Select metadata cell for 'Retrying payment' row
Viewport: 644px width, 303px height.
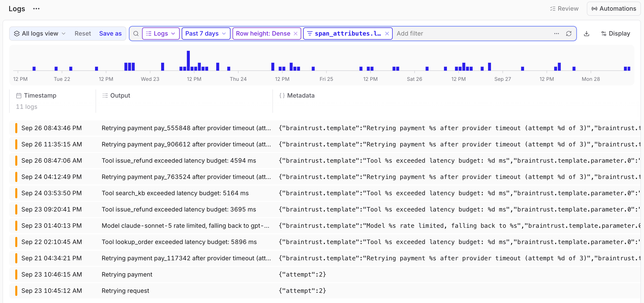[x=302, y=275]
